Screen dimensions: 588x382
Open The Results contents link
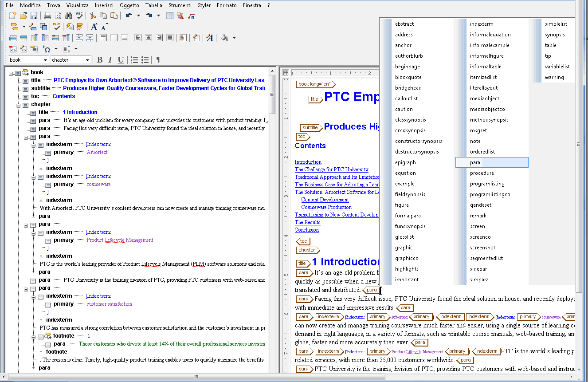coord(308,222)
